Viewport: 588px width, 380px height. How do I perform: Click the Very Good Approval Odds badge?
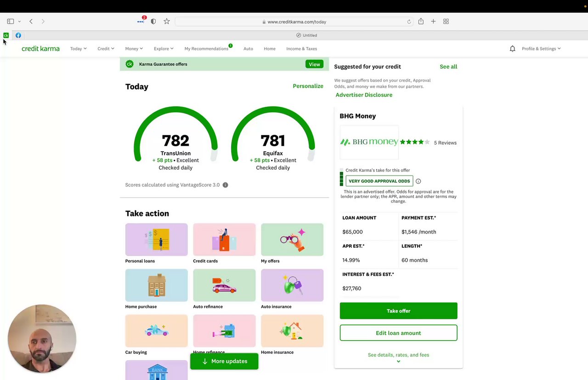(379, 181)
